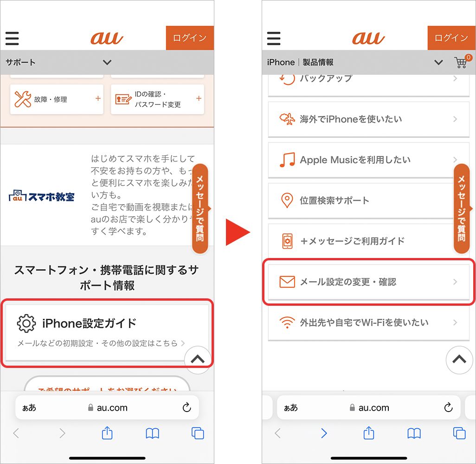Tap gear icon of iPhone設定ガイド
Screen dimensions: 476x464
[x=26, y=323]
